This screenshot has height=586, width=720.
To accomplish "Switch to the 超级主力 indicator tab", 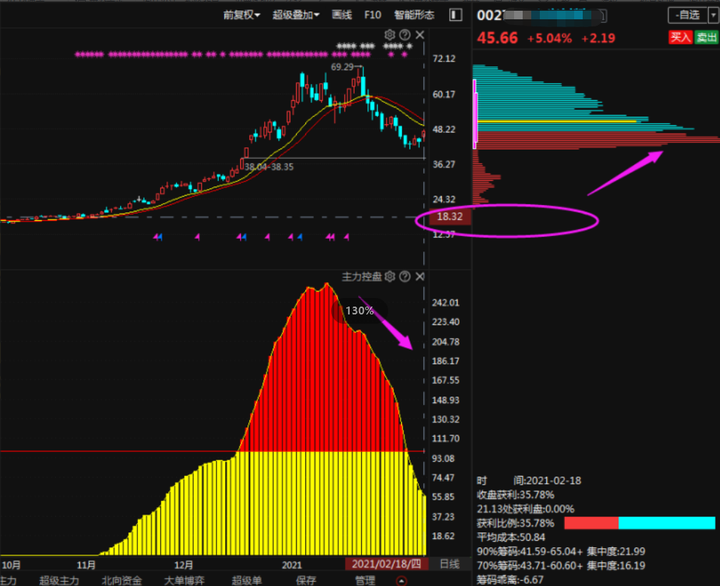I will pyautogui.click(x=59, y=580).
